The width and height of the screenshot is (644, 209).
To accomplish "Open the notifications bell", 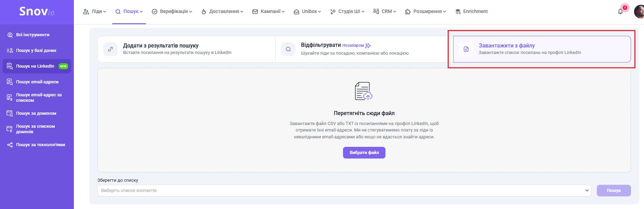I will point(620,12).
